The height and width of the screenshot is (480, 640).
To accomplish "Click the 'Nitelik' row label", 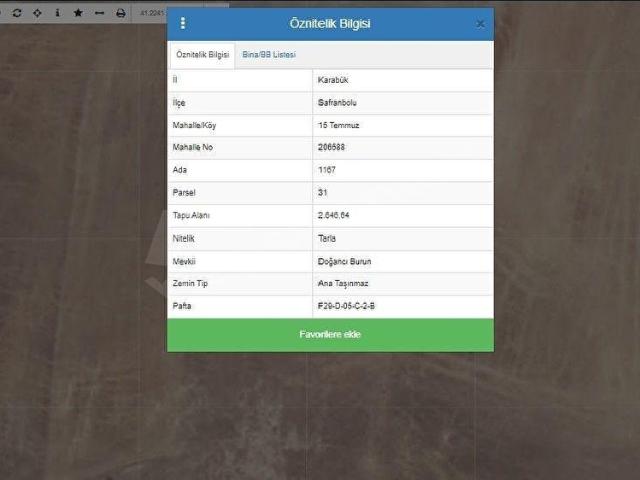I will coord(183,238).
